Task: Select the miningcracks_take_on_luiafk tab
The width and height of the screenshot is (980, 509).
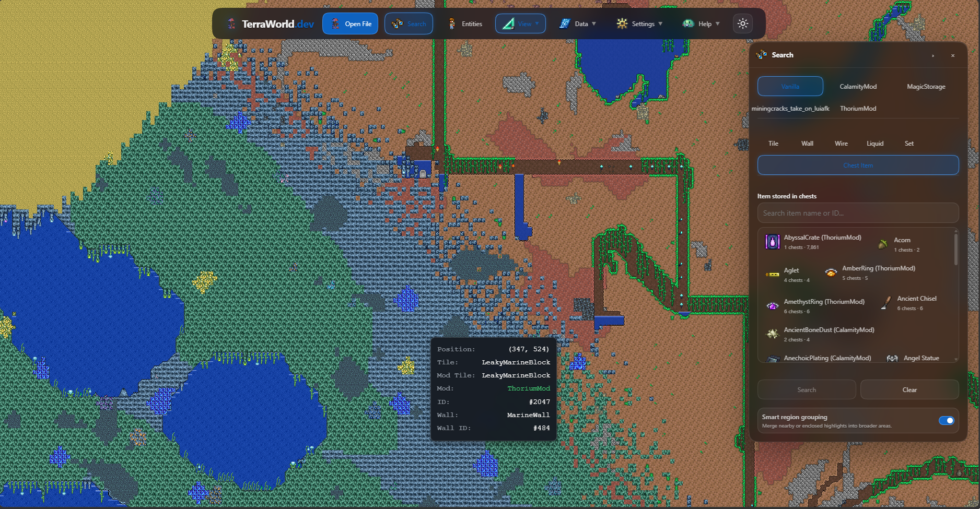Action: [x=790, y=108]
